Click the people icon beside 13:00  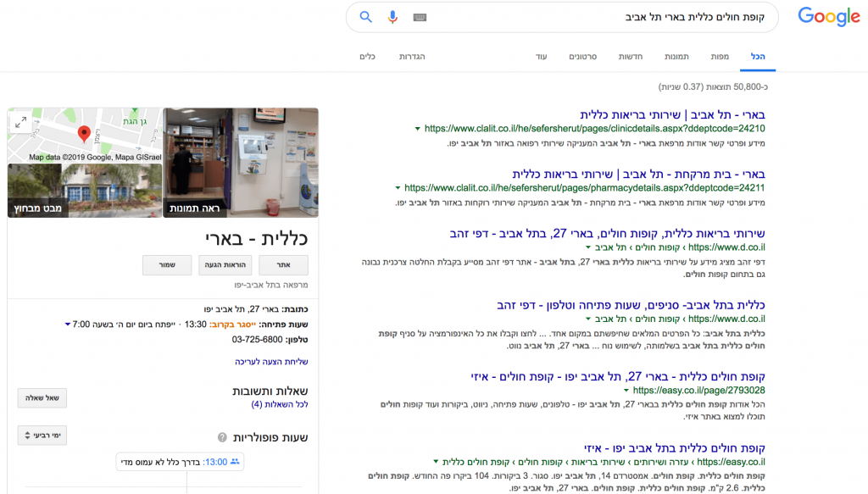pos(235,461)
